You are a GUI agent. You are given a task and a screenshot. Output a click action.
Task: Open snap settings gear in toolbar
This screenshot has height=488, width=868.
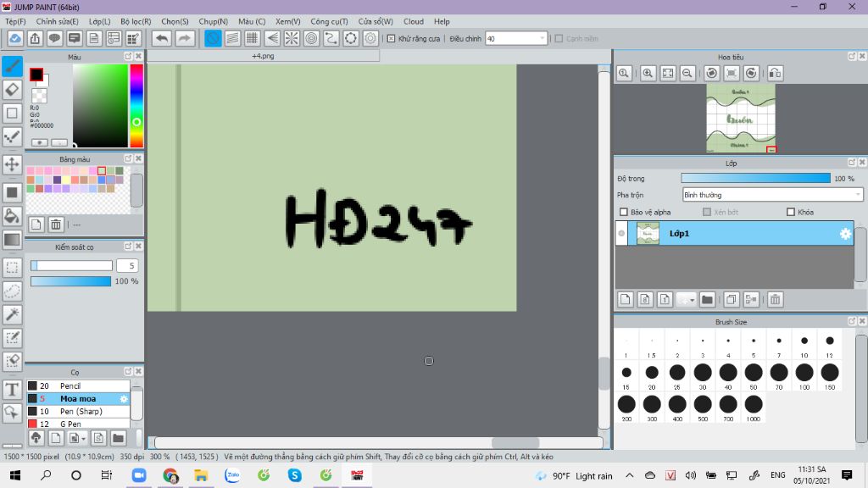click(x=370, y=39)
